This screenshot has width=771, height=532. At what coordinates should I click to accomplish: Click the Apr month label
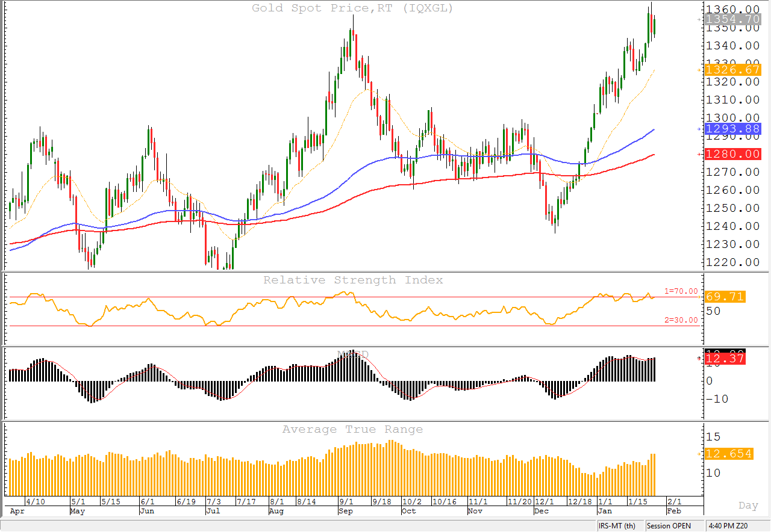click(17, 511)
